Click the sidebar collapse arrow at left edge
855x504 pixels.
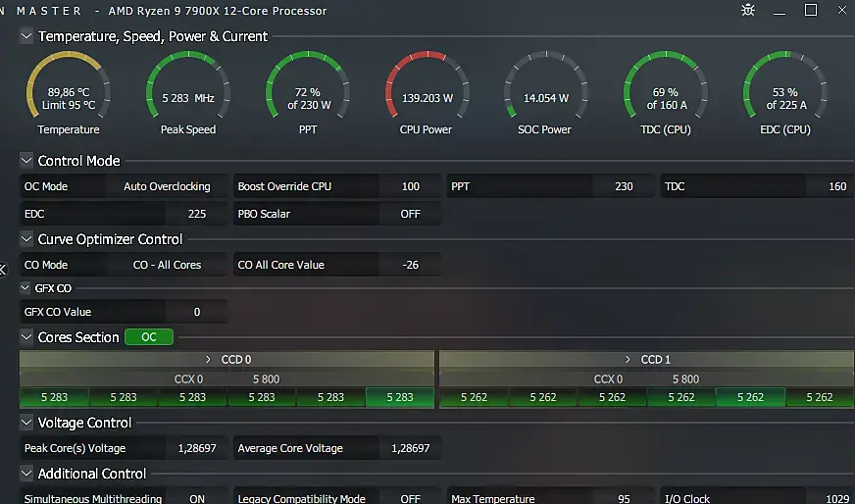pos(3,270)
